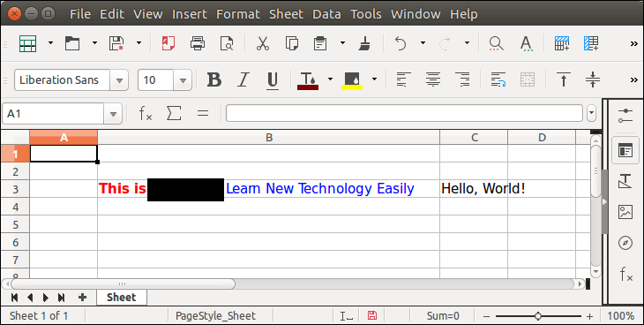
Task: Open the Paste special dropdown arrow
Action: pos(342,42)
